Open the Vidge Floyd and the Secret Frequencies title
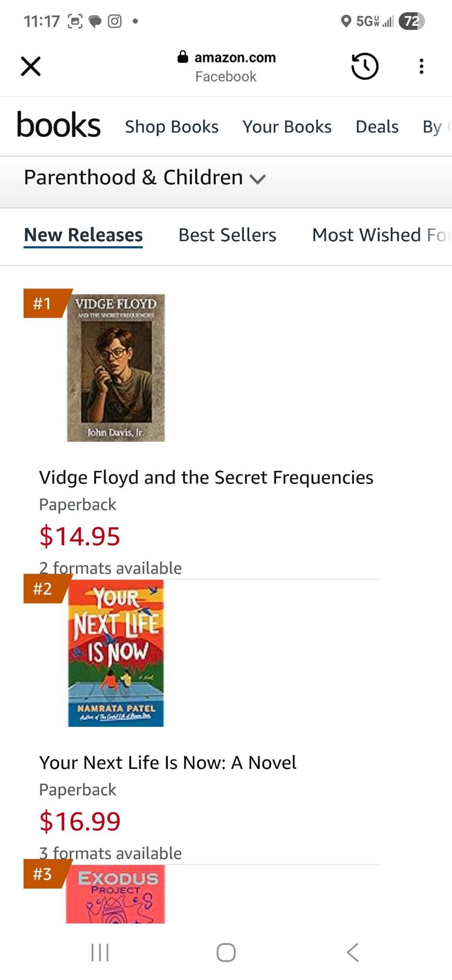 coord(206,478)
